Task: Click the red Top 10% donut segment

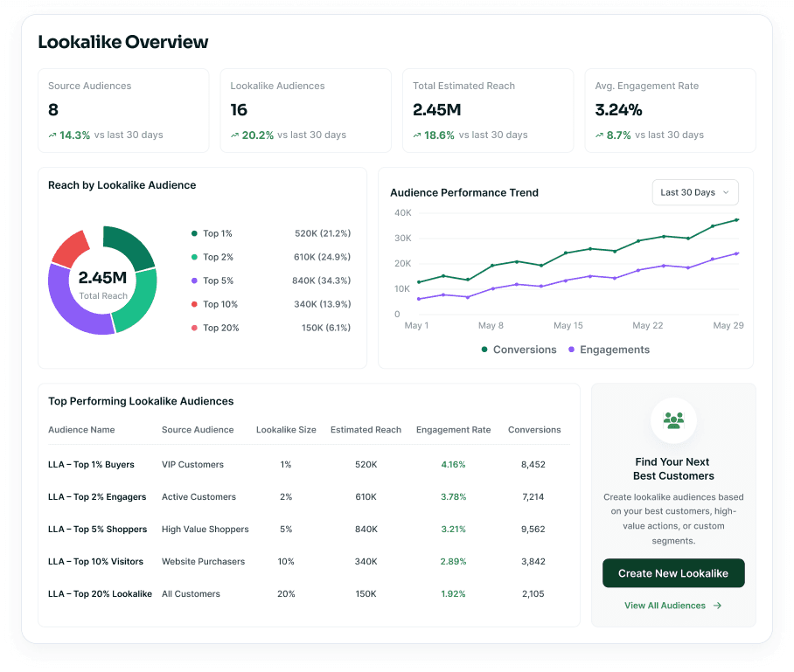Action: (x=72, y=247)
